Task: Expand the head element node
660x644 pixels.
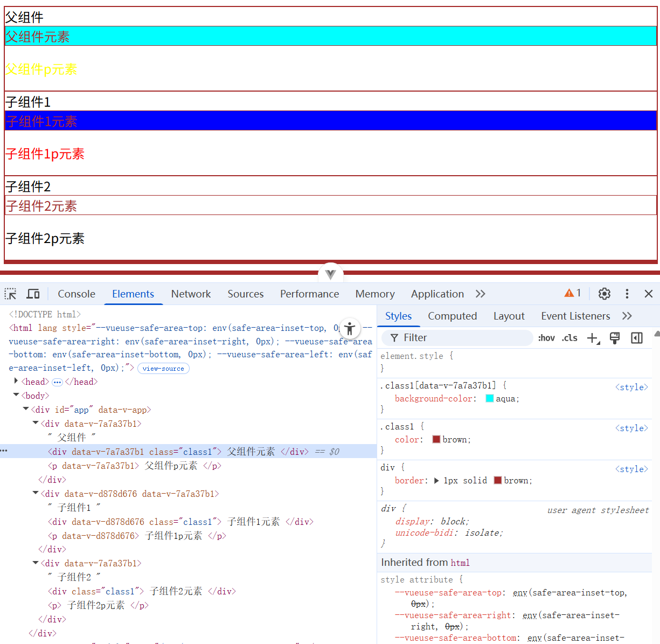Action: (x=16, y=382)
